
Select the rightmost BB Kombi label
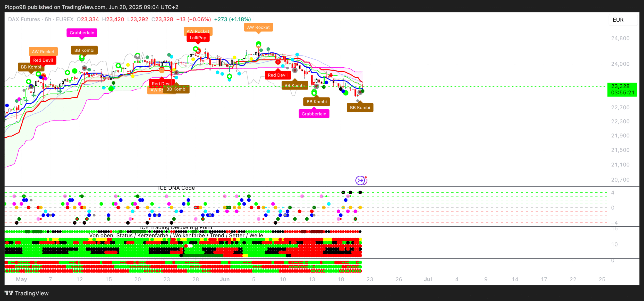click(x=360, y=108)
